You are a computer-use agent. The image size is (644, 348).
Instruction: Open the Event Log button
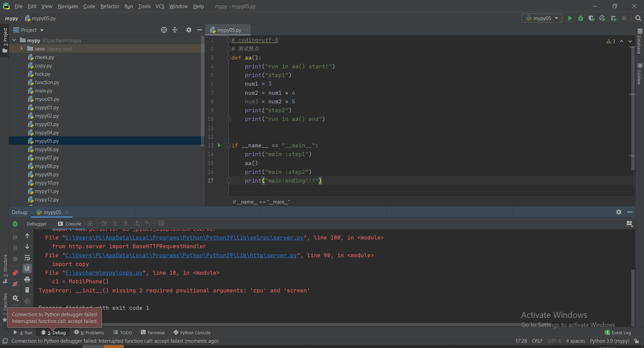(618, 333)
